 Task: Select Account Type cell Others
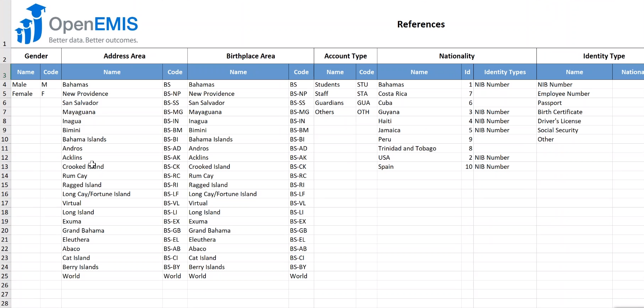tap(335, 112)
